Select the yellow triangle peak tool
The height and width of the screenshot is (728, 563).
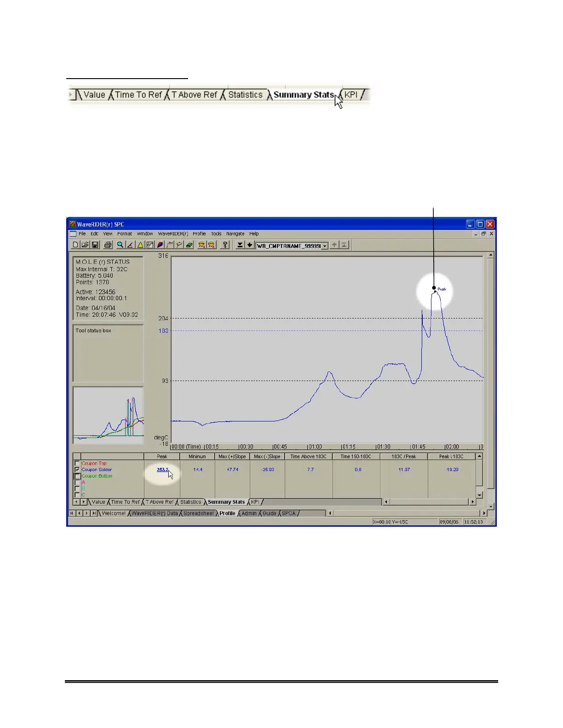(140, 245)
